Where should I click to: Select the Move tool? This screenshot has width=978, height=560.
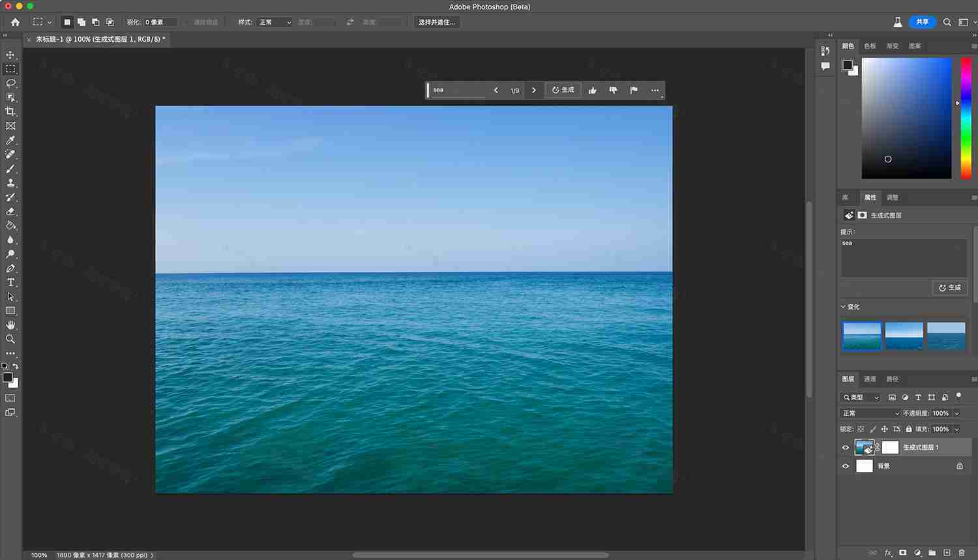click(x=10, y=55)
